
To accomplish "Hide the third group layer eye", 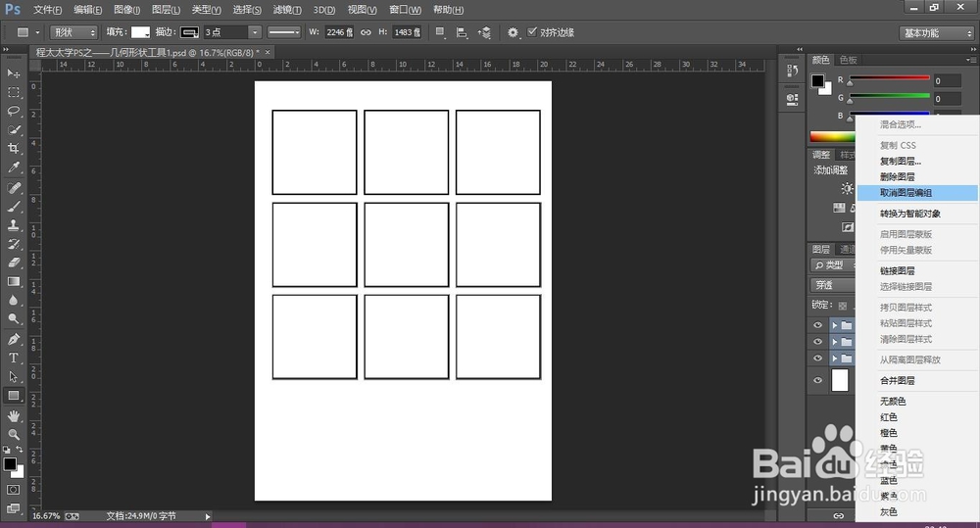I will [817, 358].
